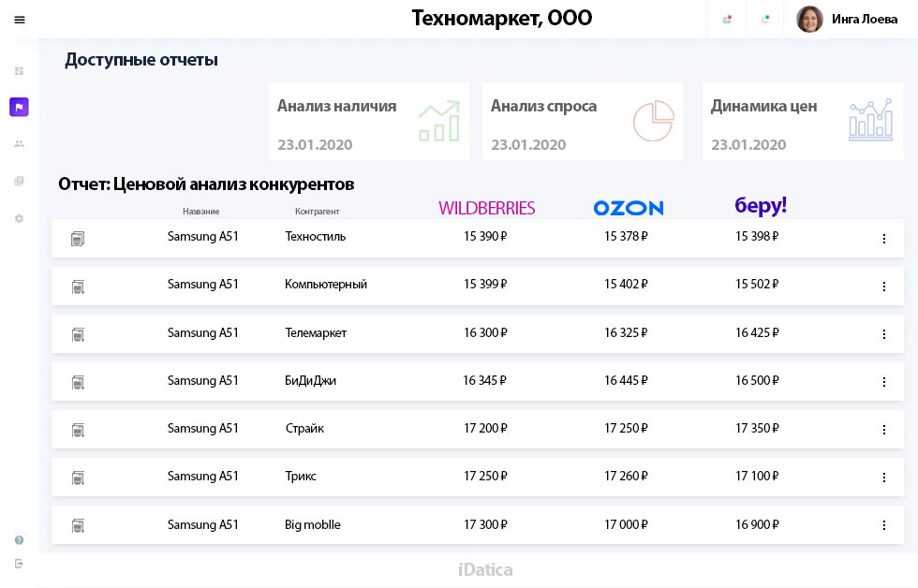The width and height of the screenshot is (918, 588).
Task: Select the dashboard icon in the sidebar
Action: (x=19, y=71)
